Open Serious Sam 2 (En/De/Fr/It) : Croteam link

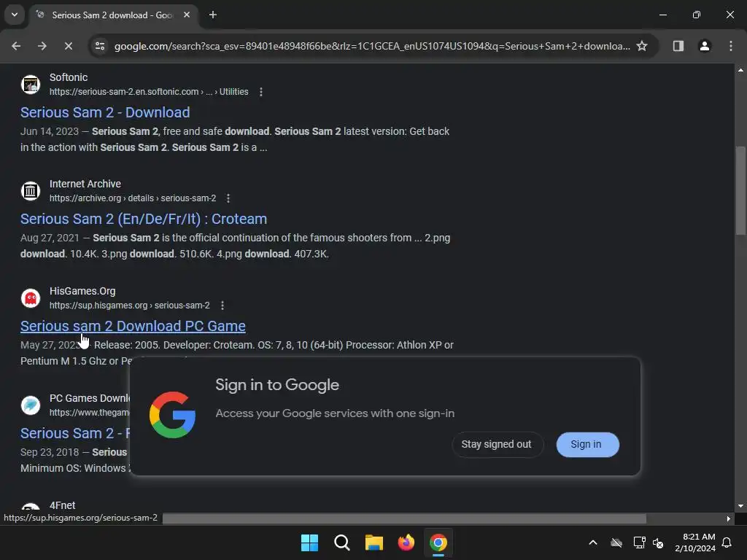(x=144, y=219)
